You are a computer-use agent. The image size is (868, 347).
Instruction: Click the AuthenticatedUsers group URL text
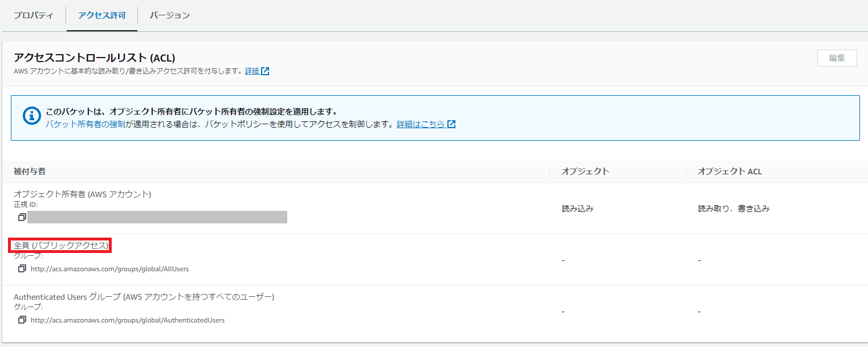128,320
